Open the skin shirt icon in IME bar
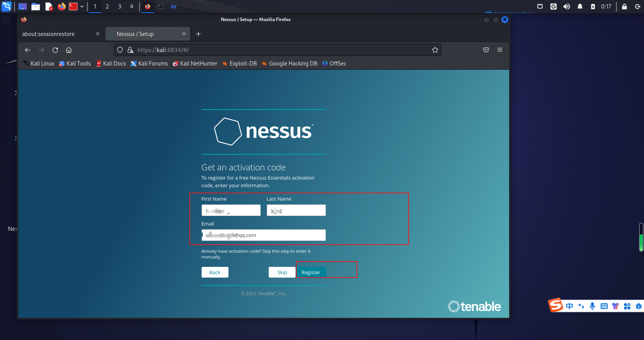 pos(616,306)
